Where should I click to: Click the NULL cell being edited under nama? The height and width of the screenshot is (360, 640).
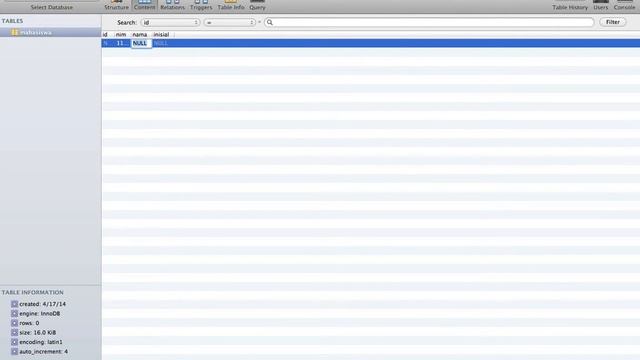[x=141, y=43]
